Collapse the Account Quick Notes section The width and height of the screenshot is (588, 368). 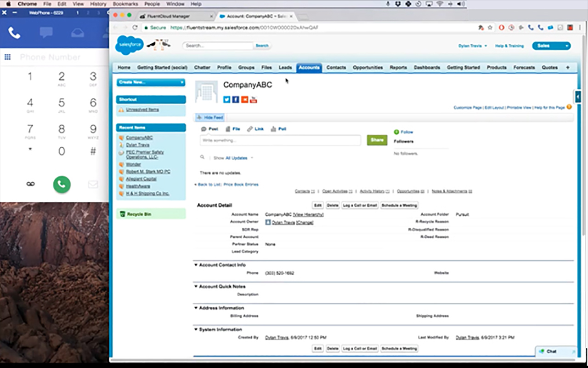196,286
